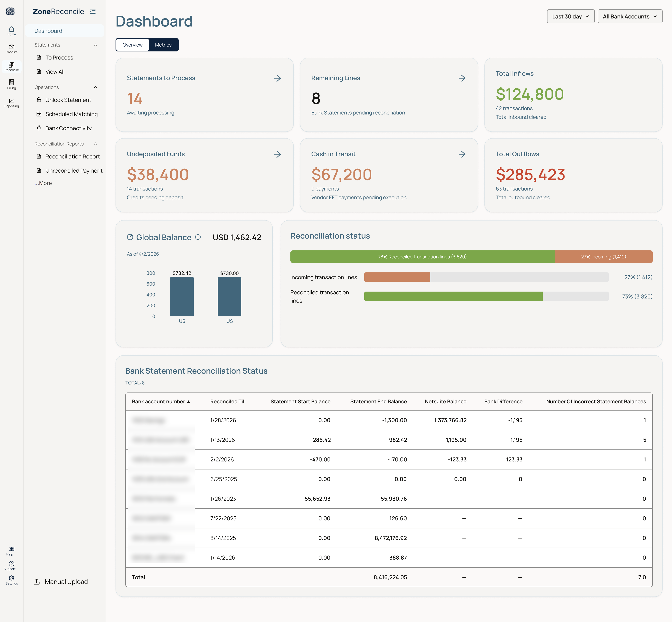Collapse the Reconciliation Reports section
This screenshot has height=622, width=672.
[x=96, y=144]
